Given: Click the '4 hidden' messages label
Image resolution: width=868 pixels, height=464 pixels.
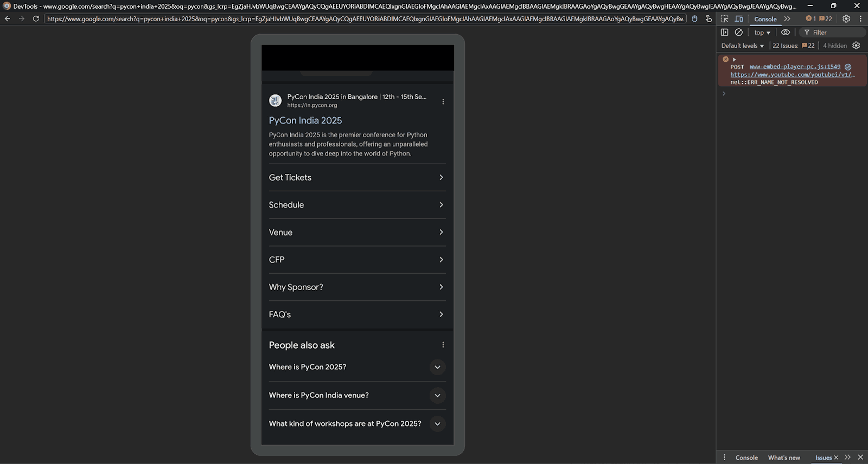Looking at the screenshot, I should pos(835,46).
